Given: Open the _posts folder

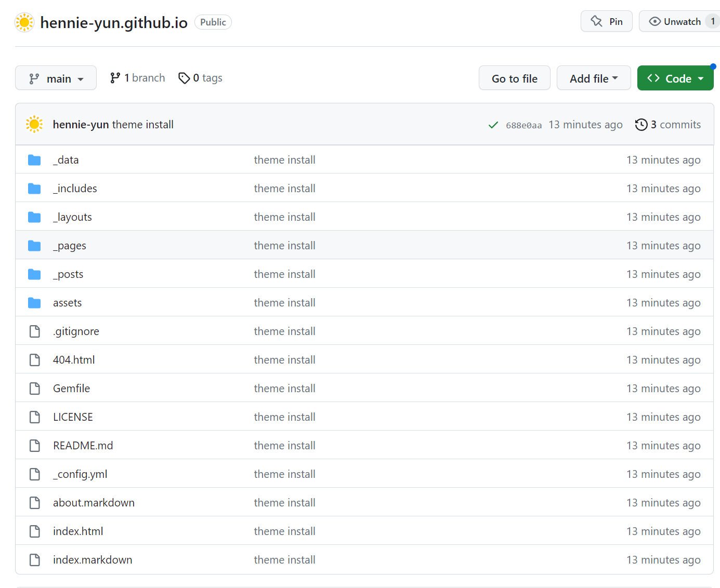Looking at the screenshot, I should coord(68,274).
